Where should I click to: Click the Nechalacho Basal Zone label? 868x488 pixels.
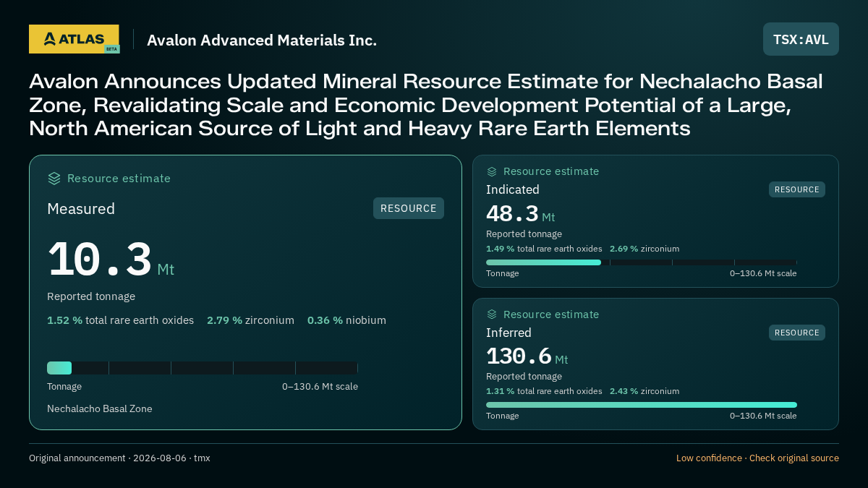coord(100,408)
